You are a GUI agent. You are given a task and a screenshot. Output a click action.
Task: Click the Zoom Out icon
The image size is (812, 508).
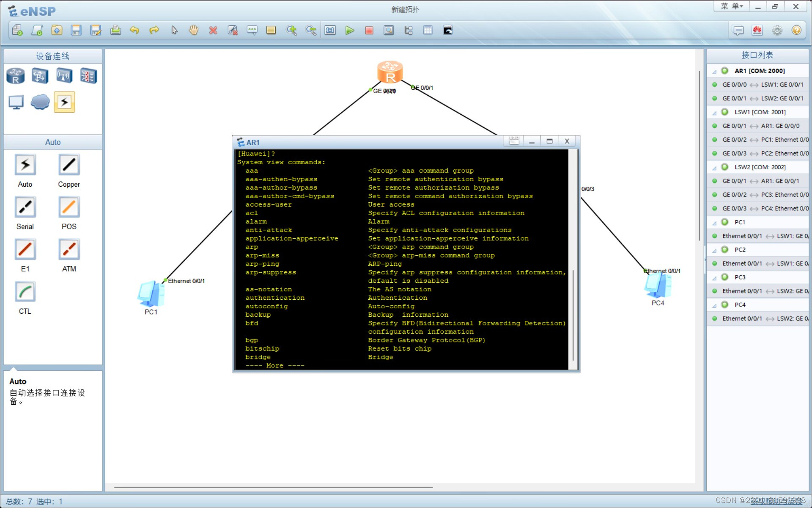tap(311, 30)
